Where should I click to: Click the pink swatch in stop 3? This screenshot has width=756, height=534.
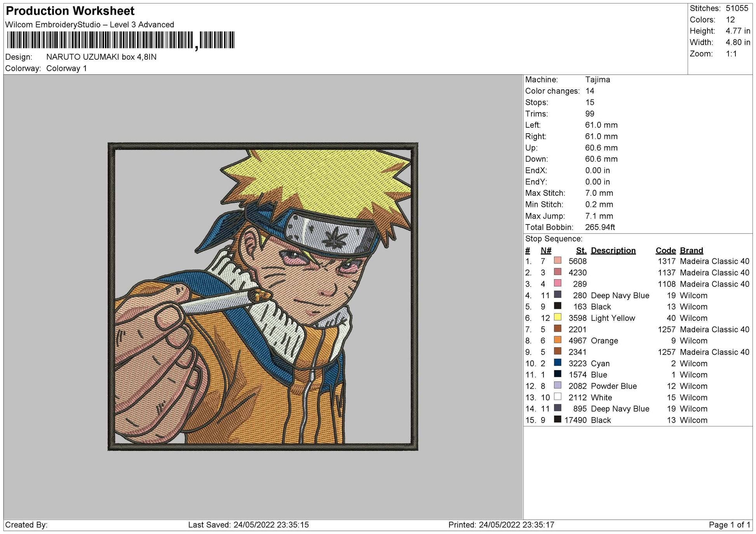pyautogui.click(x=558, y=284)
